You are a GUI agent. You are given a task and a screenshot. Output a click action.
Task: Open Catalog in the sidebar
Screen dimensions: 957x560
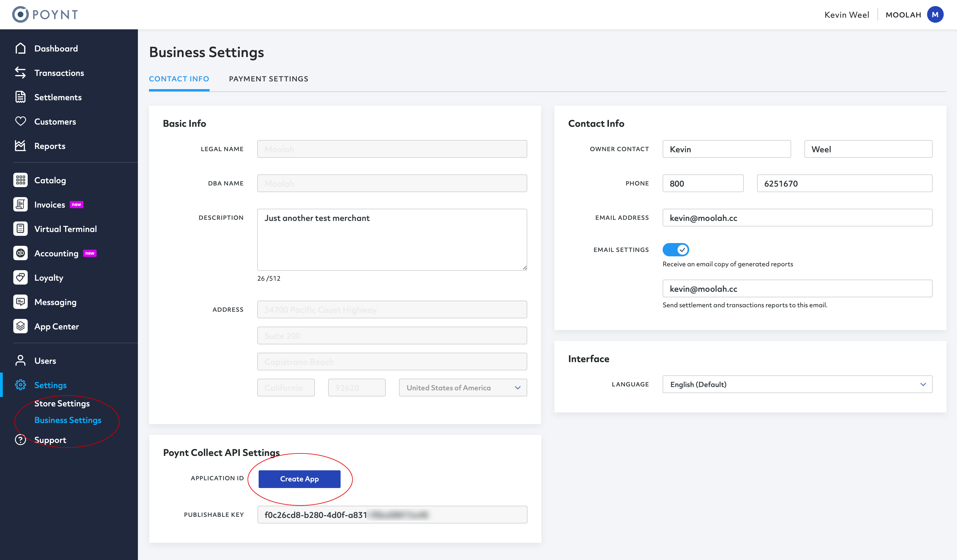click(50, 180)
